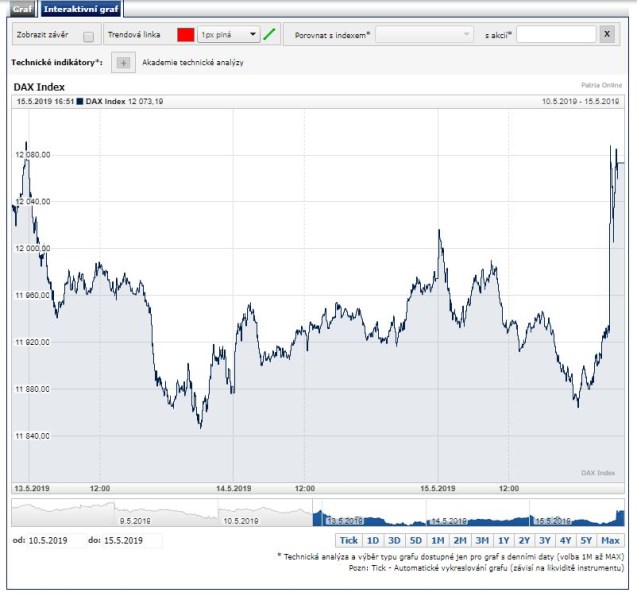The height and width of the screenshot is (600, 637).
Task: Click the X button to clear comparison
Action: pyautogui.click(x=607, y=34)
